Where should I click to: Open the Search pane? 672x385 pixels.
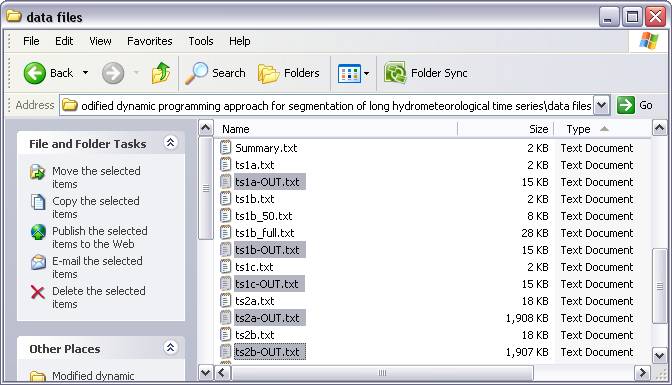coord(215,73)
